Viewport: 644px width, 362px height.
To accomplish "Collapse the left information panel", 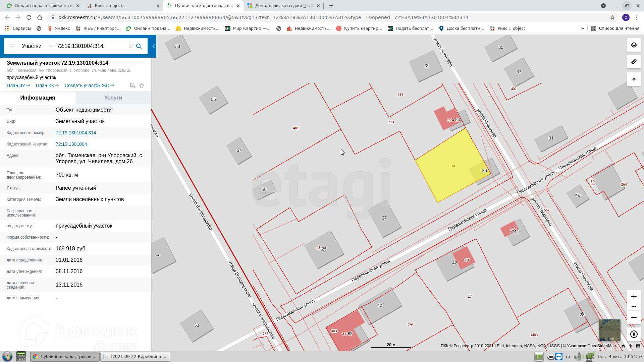I will tap(154, 46).
